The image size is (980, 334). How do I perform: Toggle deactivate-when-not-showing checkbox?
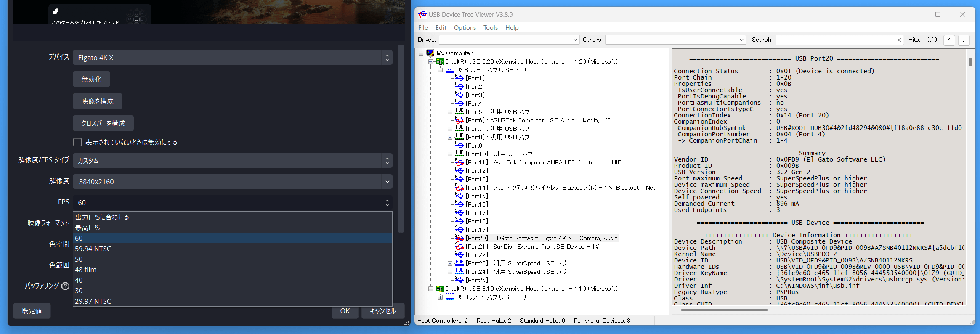point(77,142)
